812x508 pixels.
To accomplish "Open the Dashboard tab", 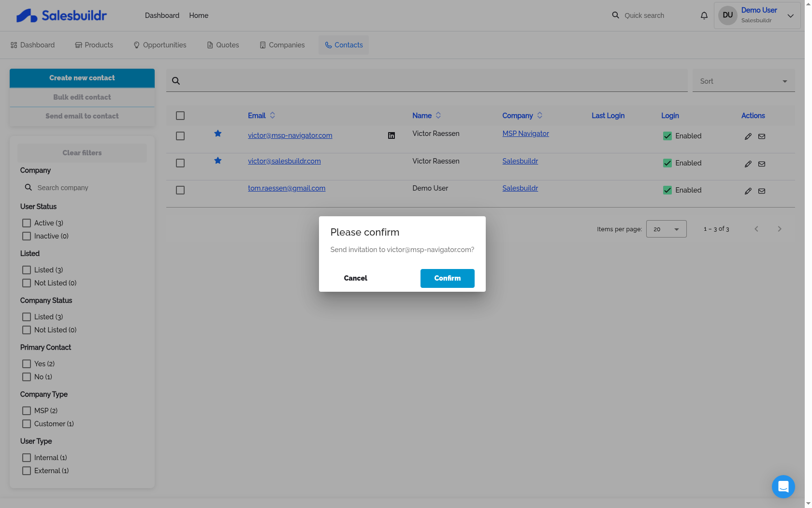I will pos(32,45).
